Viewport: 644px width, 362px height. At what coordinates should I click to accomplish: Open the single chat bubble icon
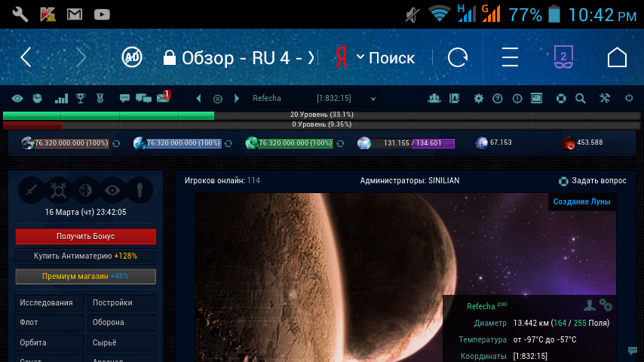(124, 99)
